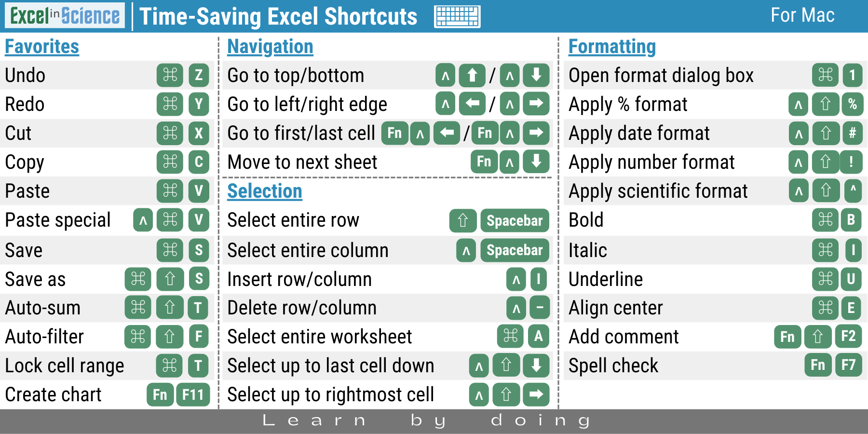The image size is (868, 434).
Task: Click the Spacebar key in Select entire row
Action: [515, 220]
